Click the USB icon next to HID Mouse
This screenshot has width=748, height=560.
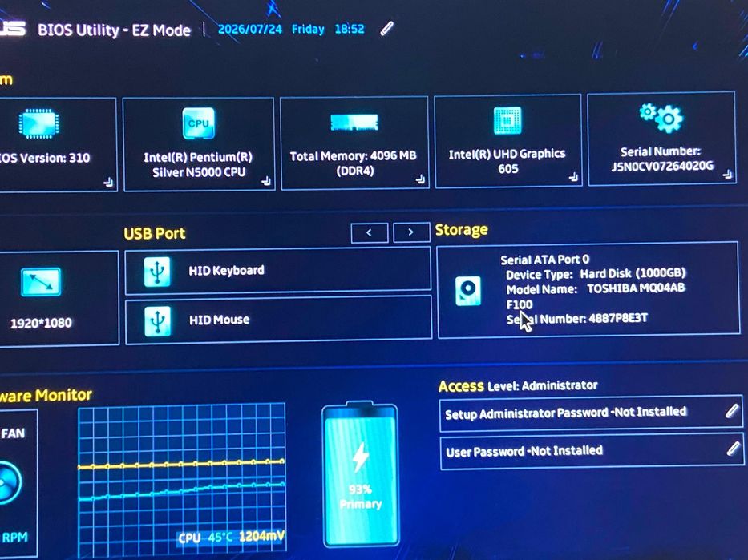point(157,320)
